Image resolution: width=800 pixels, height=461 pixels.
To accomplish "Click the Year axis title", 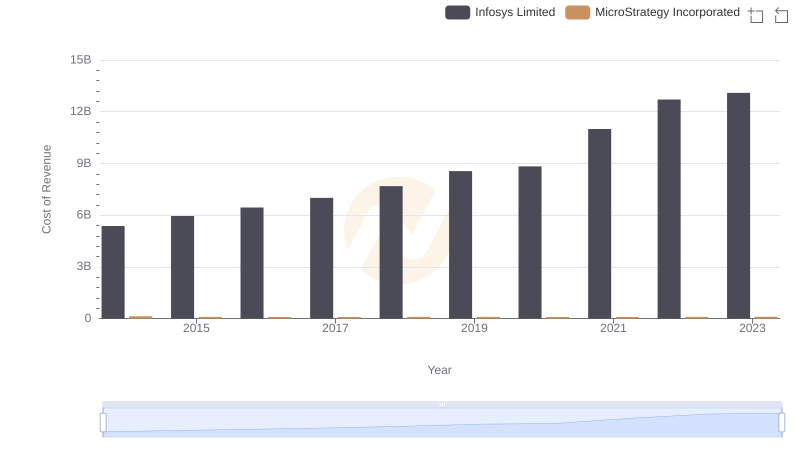I will (439, 370).
